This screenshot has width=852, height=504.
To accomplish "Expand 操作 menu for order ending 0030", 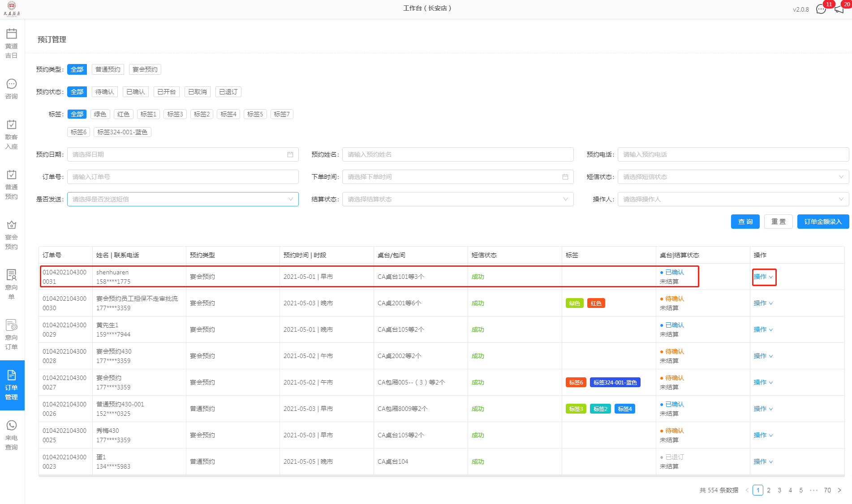I will click(763, 303).
